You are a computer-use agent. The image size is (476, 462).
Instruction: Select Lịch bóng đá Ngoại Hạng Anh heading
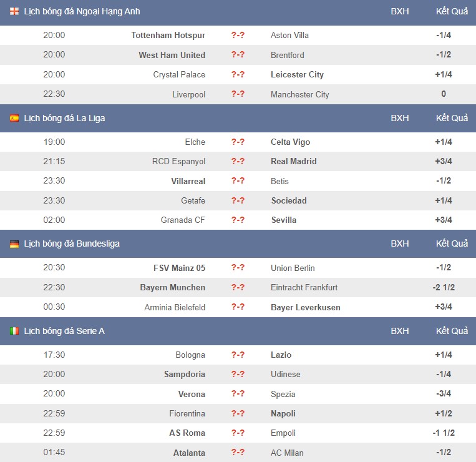tap(82, 11)
